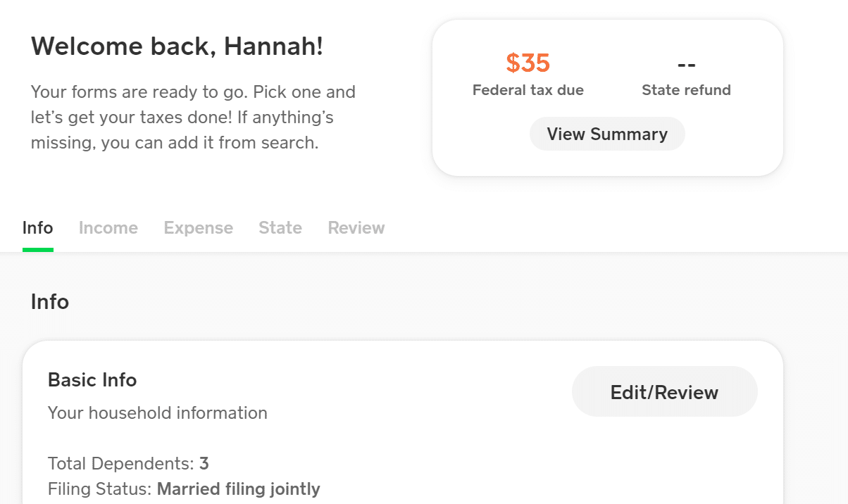Switch to the Income tab
848x504 pixels.
coord(108,227)
